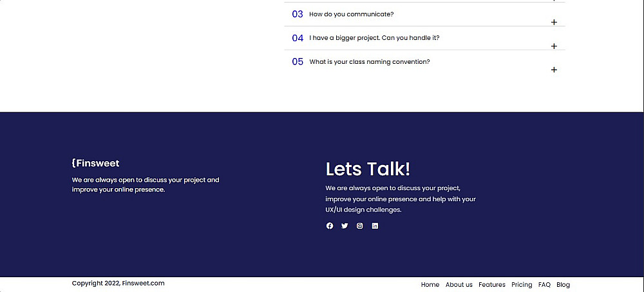Screen dimensions: 644x292
Task: Open the Instagram social icon
Action: click(360, 226)
